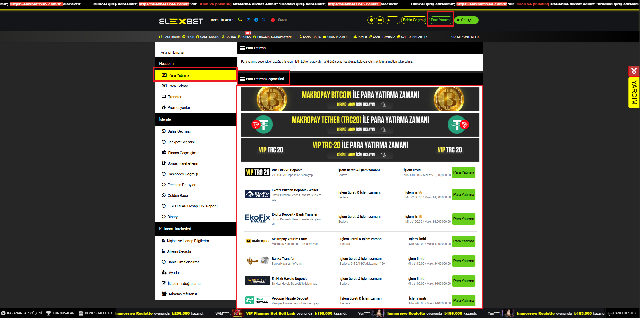
Task: Open the Telegram icon in header
Action: click(x=256, y=20)
